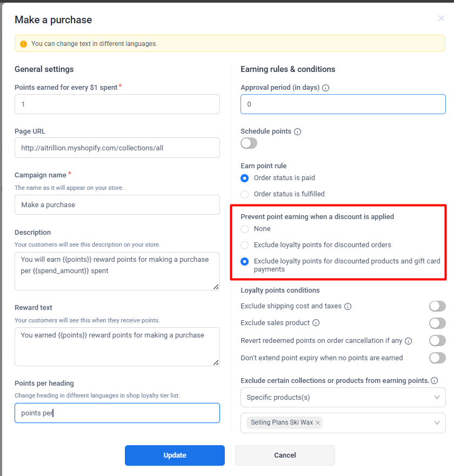Image resolution: width=454 pixels, height=476 pixels.
Task: Click the info icon beside Schedule points
Action: pos(298,131)
